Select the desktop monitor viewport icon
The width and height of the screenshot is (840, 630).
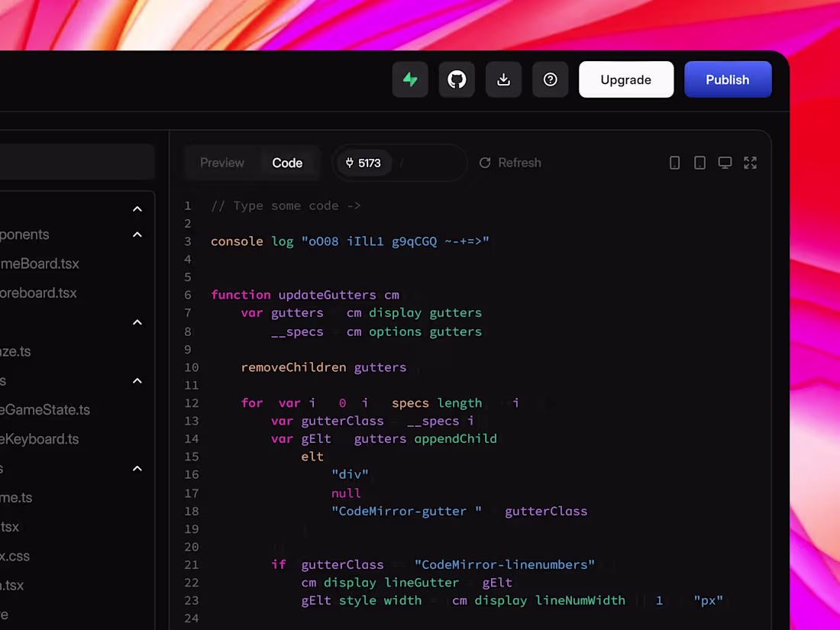point(725,163)
